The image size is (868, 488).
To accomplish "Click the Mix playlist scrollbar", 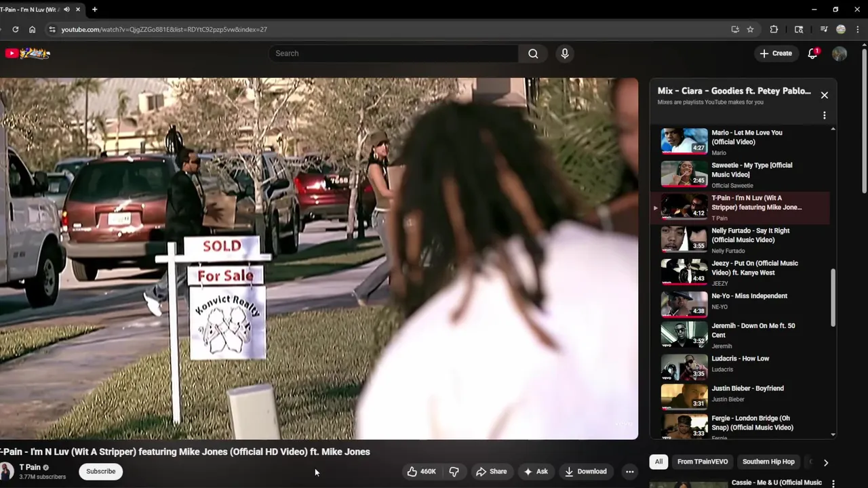I will (833, 298).
